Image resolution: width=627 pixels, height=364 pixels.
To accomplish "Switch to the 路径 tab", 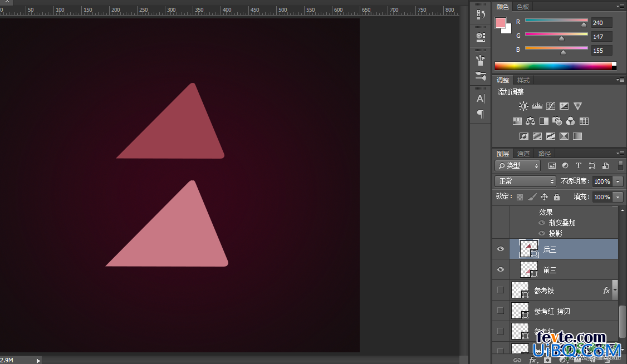I will pos(544,154).
